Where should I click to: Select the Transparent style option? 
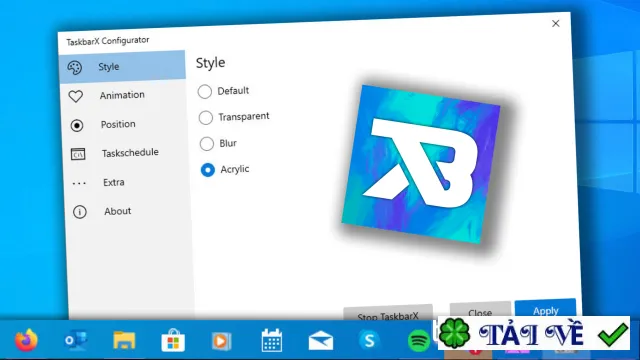point(206,118)
